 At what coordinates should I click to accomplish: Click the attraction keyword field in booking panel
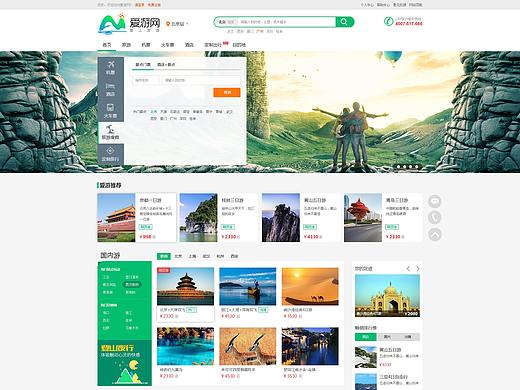[x=201, y=80]
